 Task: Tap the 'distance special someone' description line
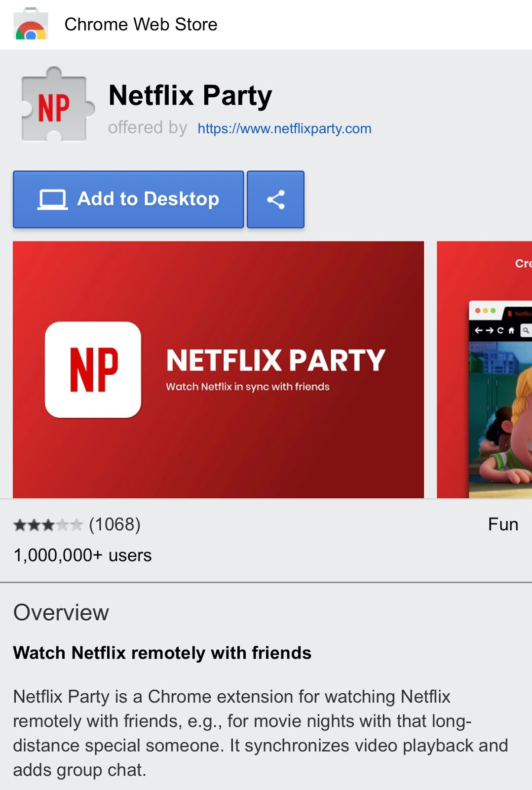(260, 746)
